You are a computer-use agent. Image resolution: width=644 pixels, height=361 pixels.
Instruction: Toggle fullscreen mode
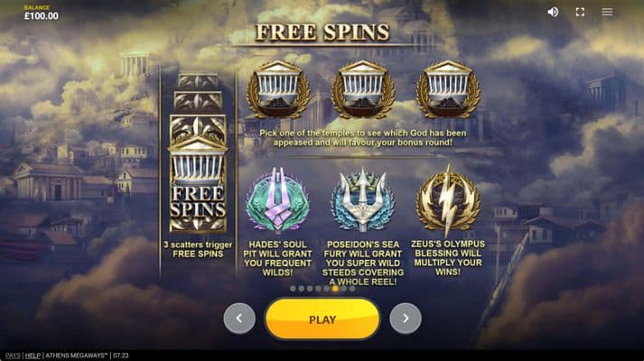click(580, 12)
